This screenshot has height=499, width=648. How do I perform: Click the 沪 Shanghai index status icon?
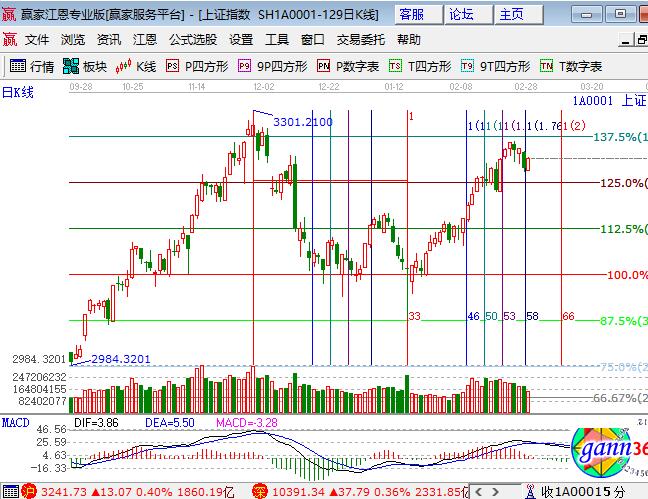click(30, 491)
